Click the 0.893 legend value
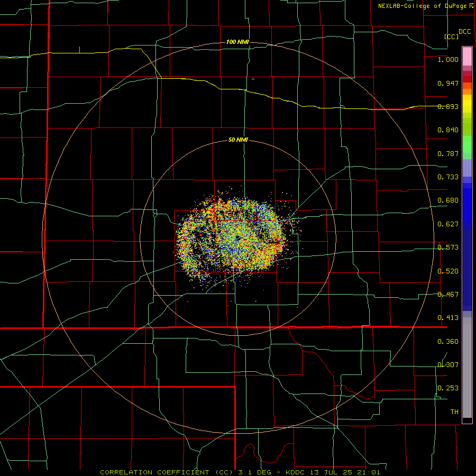Viewport: 476px width, 476px height. click(x=448, y=106)
